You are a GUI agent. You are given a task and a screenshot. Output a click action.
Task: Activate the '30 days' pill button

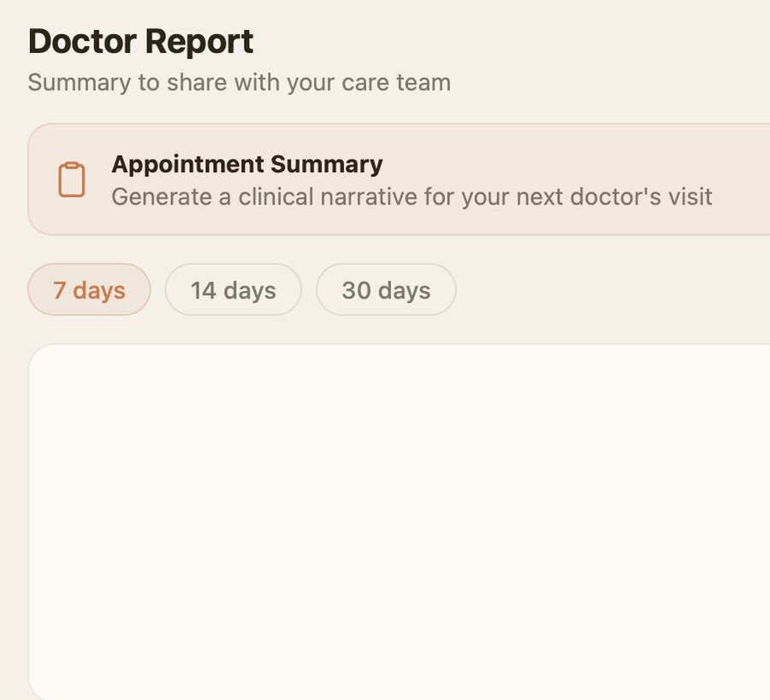click(x=386, y=290)
